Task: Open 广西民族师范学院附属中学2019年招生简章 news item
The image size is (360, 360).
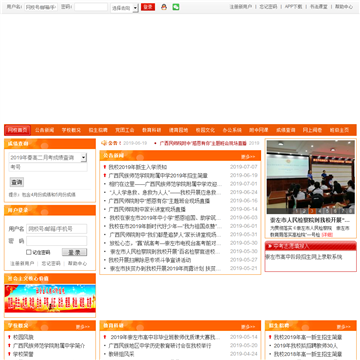Action: coord(158,175)
